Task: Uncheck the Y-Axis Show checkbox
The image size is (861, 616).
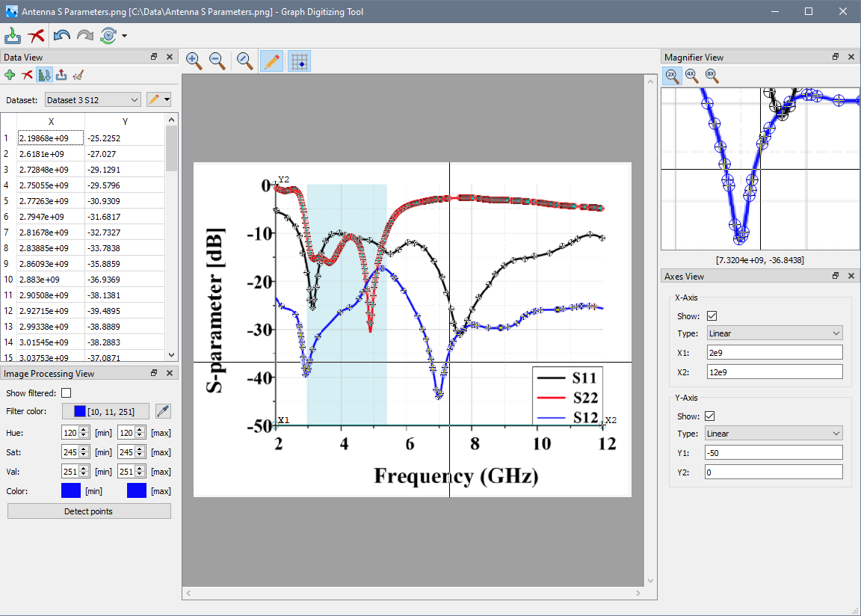Action: click(712, 416)
